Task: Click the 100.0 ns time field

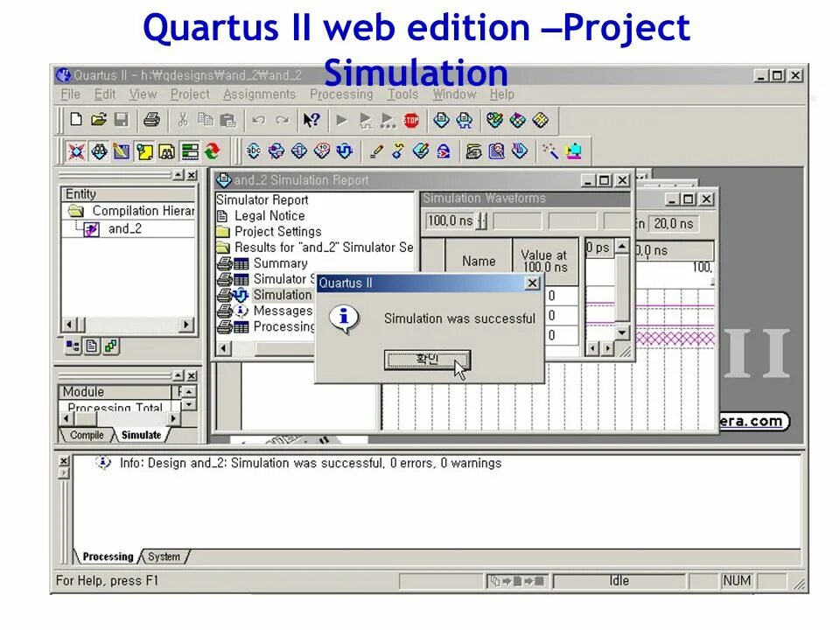Action: [450, 220]
